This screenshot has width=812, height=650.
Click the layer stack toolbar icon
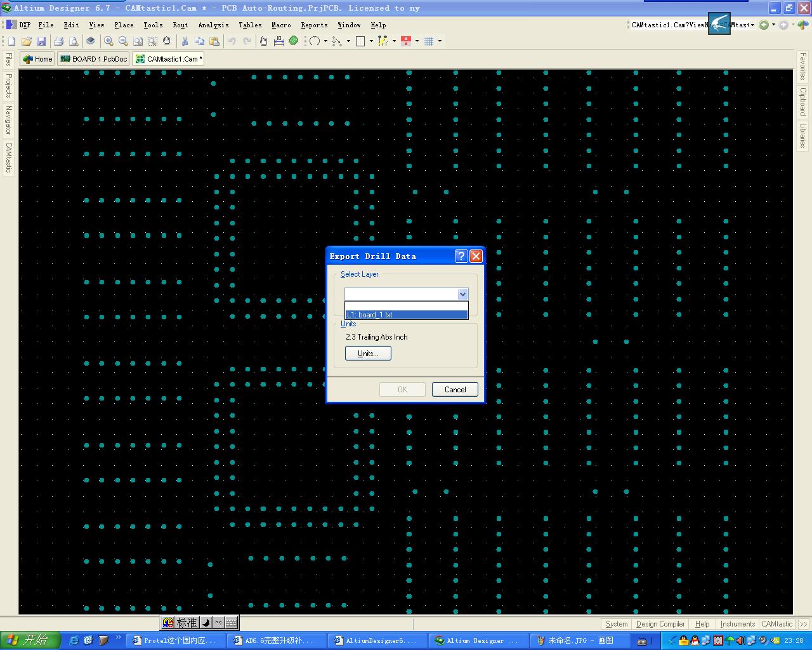click(91, 41)
